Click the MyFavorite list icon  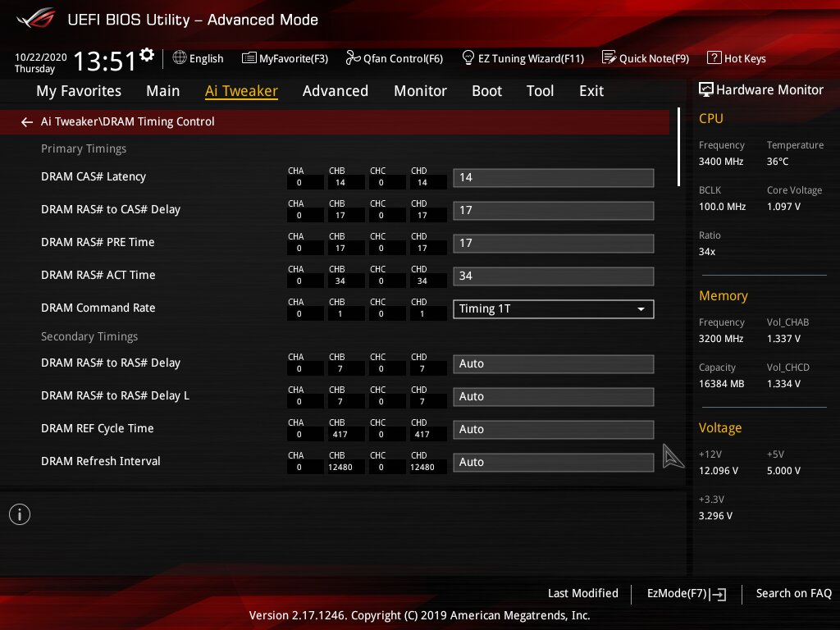(249, 58)
